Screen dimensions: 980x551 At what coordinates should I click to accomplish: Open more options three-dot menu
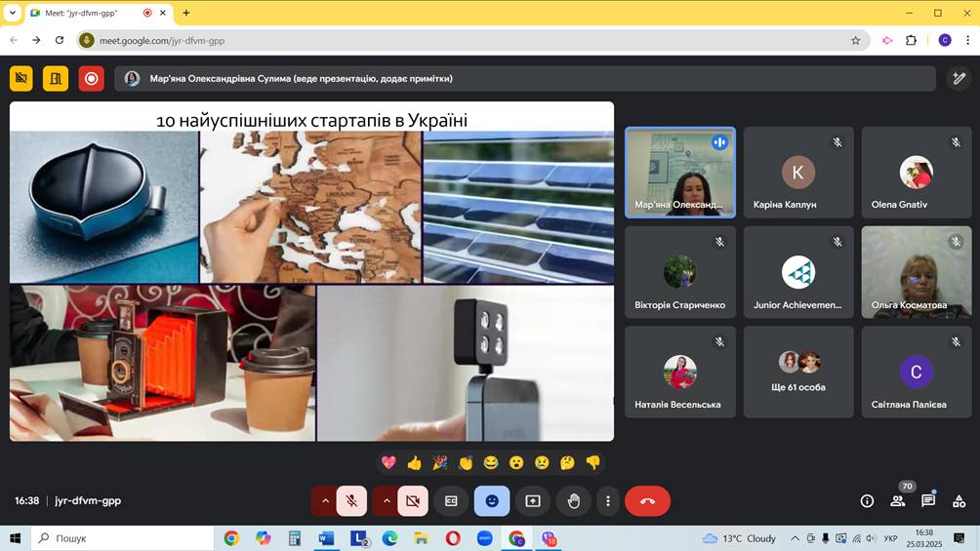(608, 501)
